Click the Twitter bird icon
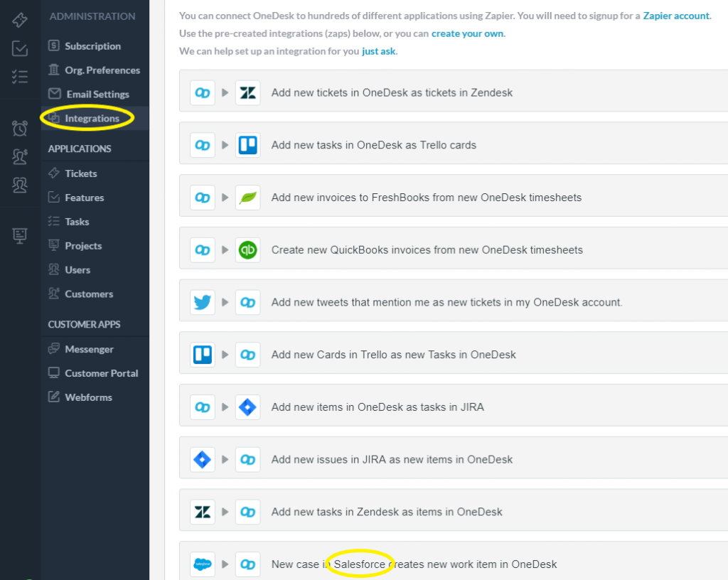The image size is (728, 580). 203,302
